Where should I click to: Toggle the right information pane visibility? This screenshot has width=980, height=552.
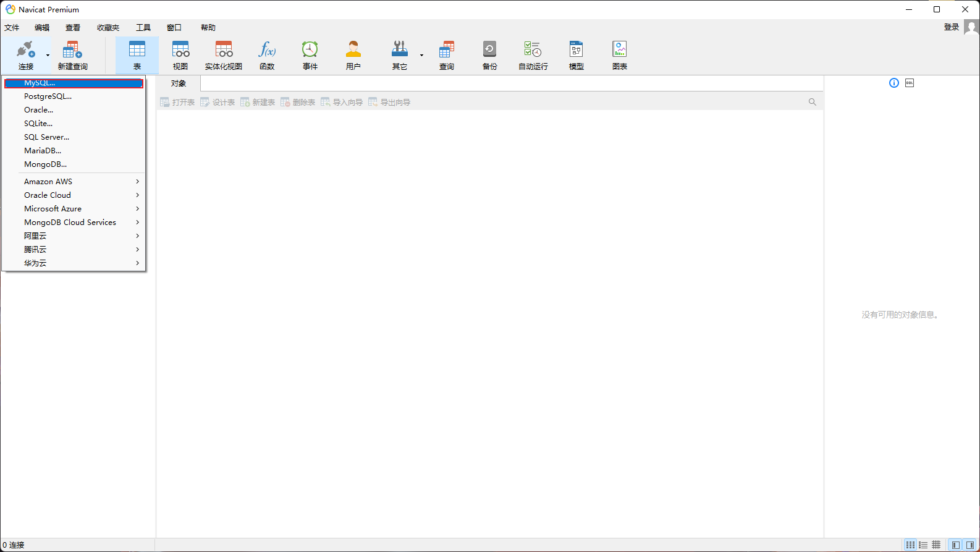click(970, 545)
